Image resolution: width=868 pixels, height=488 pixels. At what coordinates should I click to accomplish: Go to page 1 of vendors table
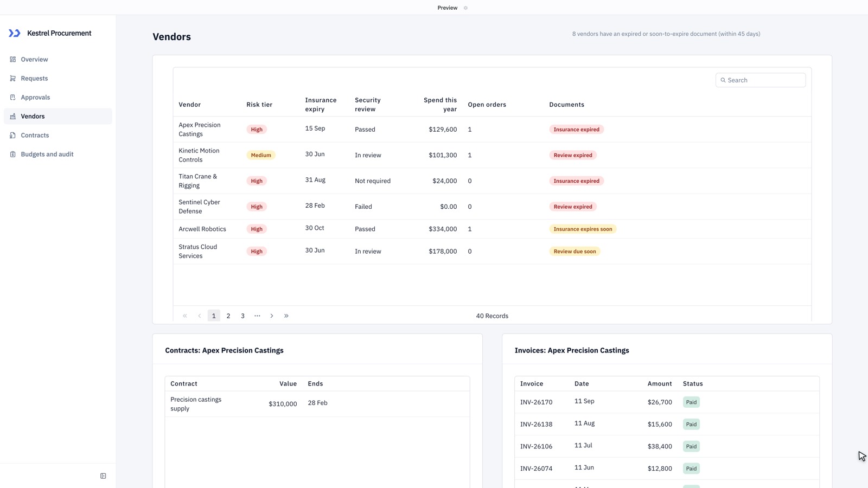214,316
